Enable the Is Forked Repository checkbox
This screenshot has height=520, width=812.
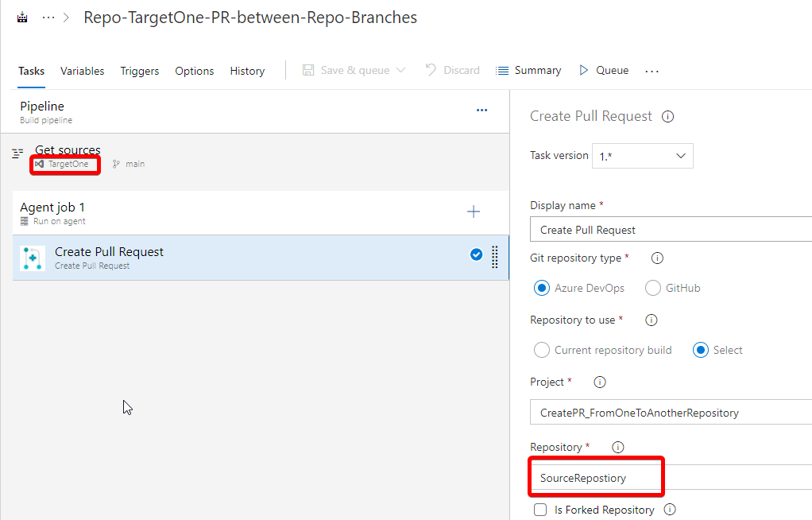tap(540, 510)
